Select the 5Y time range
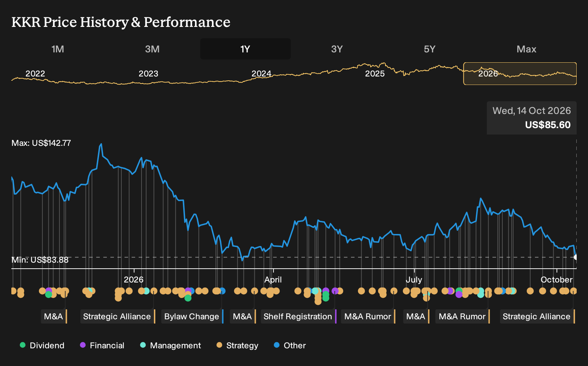This screenshot has height=366, width=588. [x=430, y=49]
